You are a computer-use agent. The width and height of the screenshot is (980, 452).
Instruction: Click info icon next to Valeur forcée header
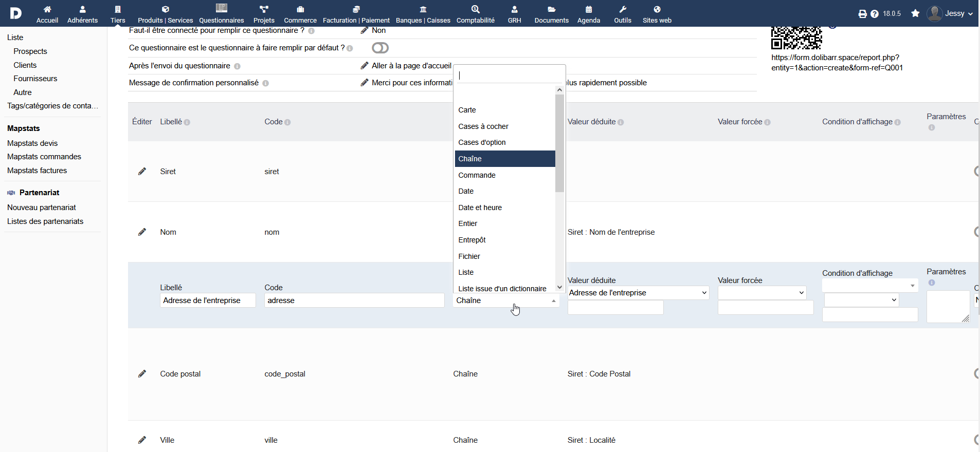767,122
